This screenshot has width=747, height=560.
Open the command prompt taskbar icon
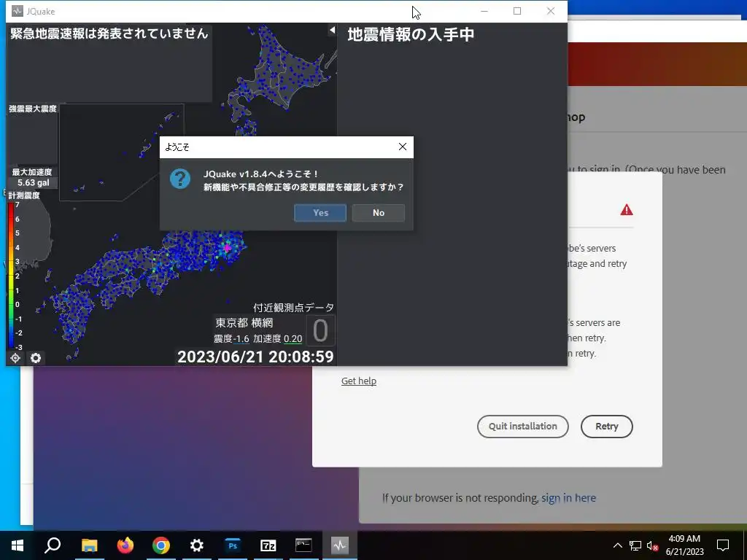pyautogui.click(x=303, y=545)
